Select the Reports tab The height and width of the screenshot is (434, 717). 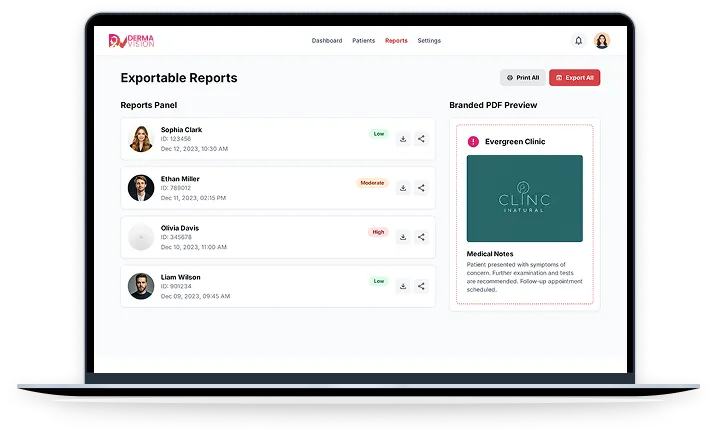pyautogui.click(x=396, y=41)
